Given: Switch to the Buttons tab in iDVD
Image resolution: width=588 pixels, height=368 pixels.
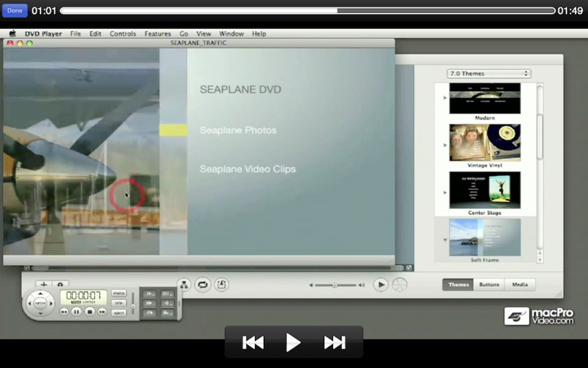Looking at the screenshot, I should click(489, 285).
